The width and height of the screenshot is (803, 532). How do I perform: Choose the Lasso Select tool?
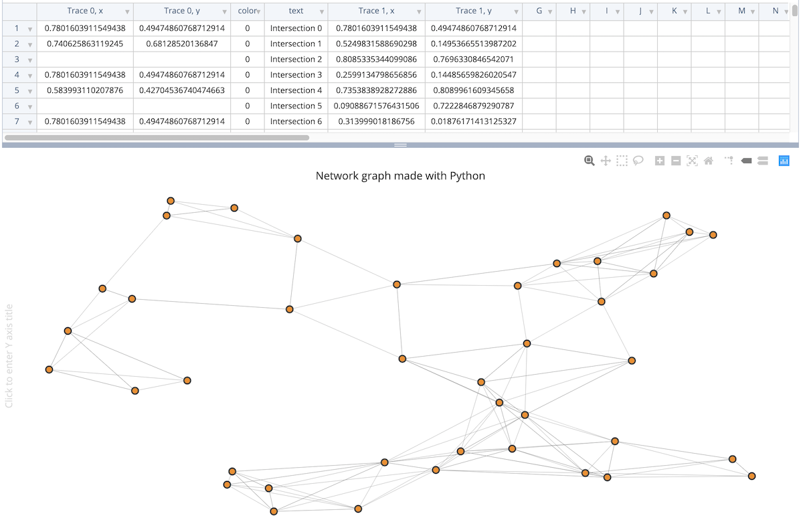[638, 161]
